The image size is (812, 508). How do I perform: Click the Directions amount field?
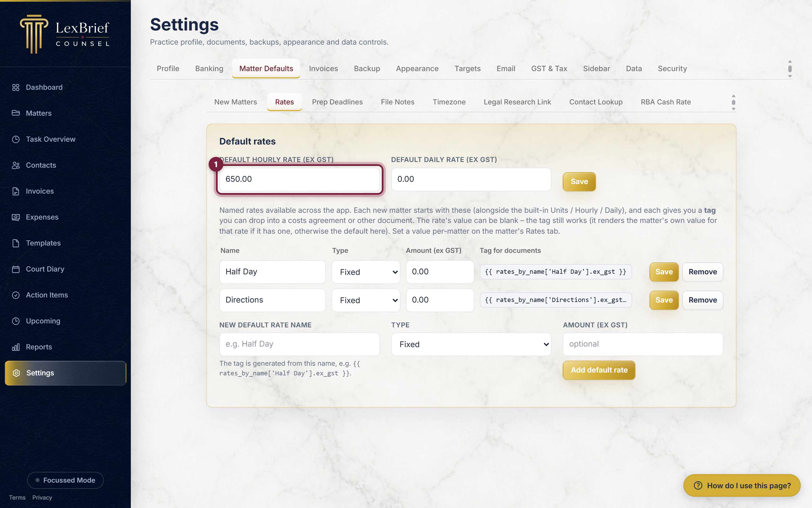tap(440, 300)
